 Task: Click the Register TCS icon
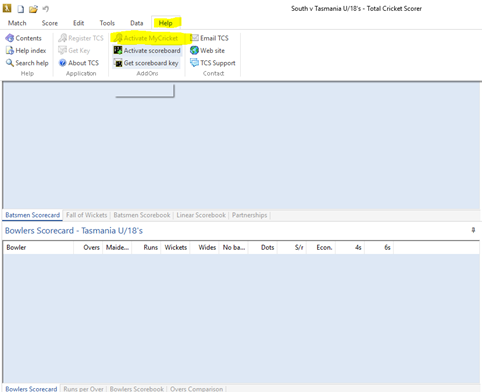[x=62, y=38]
